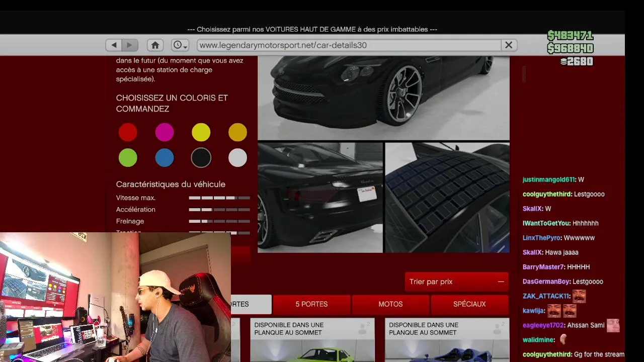Viewport: 644px width, 362px height.
Task: Click the Freinage stat bar
Action: (219, 221)
